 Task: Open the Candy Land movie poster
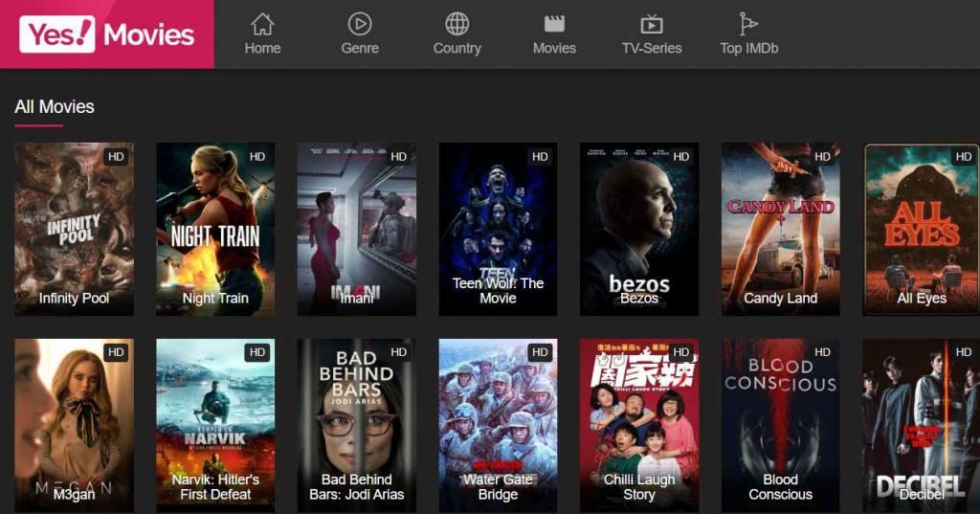(x=781, y=229)
